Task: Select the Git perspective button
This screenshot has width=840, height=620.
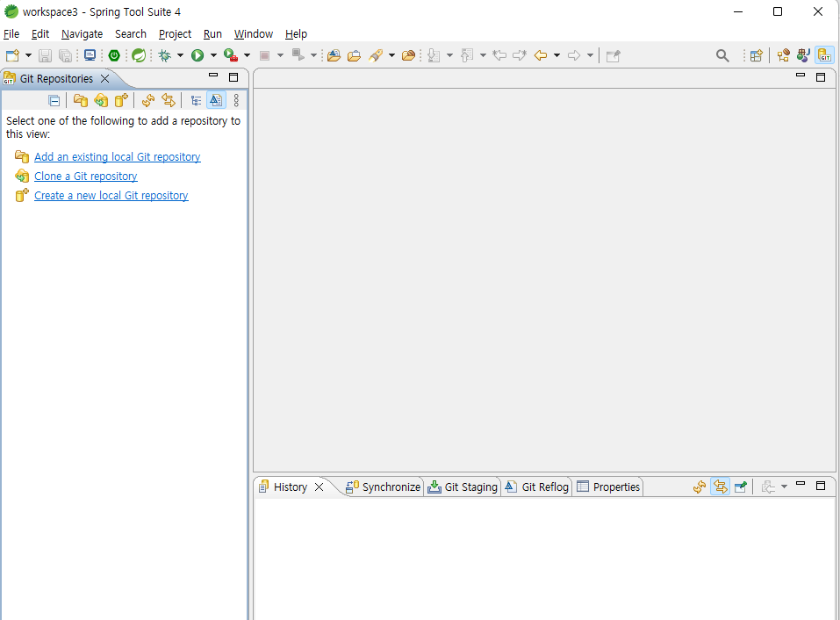Action: pyautogui.click(x=824, y=55)
